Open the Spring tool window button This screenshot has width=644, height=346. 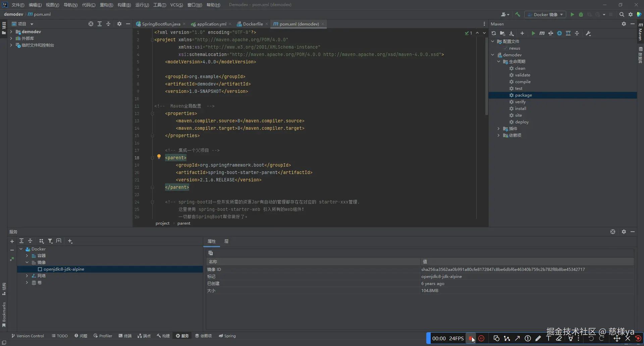coord(227,336)
